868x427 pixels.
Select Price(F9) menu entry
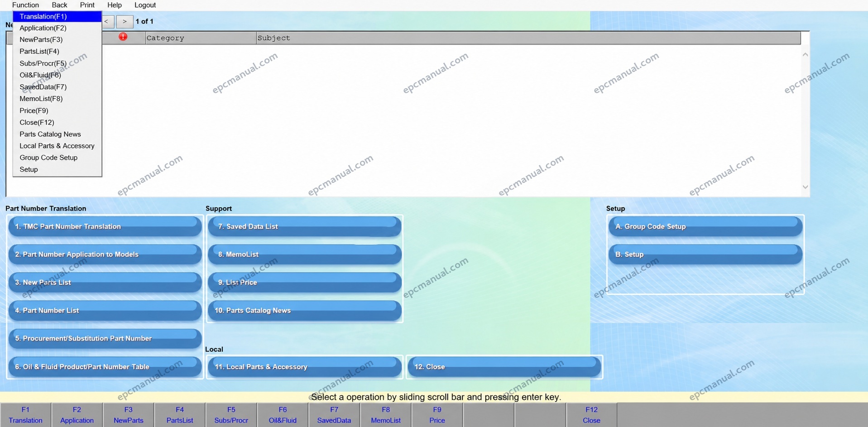point(57,110)
